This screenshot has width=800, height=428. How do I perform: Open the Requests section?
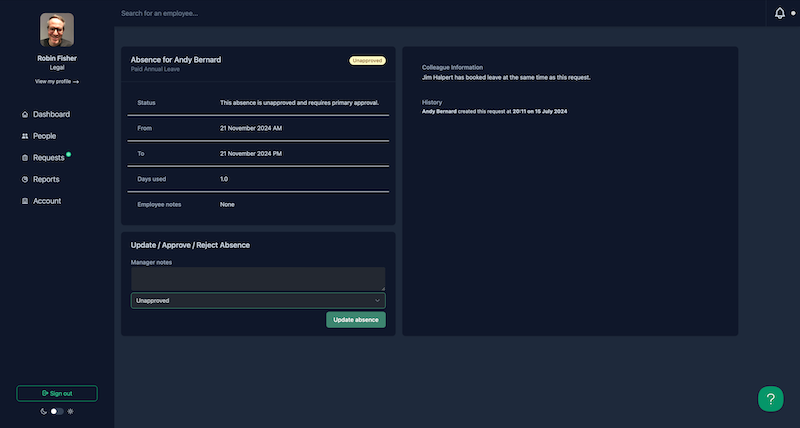48,158
